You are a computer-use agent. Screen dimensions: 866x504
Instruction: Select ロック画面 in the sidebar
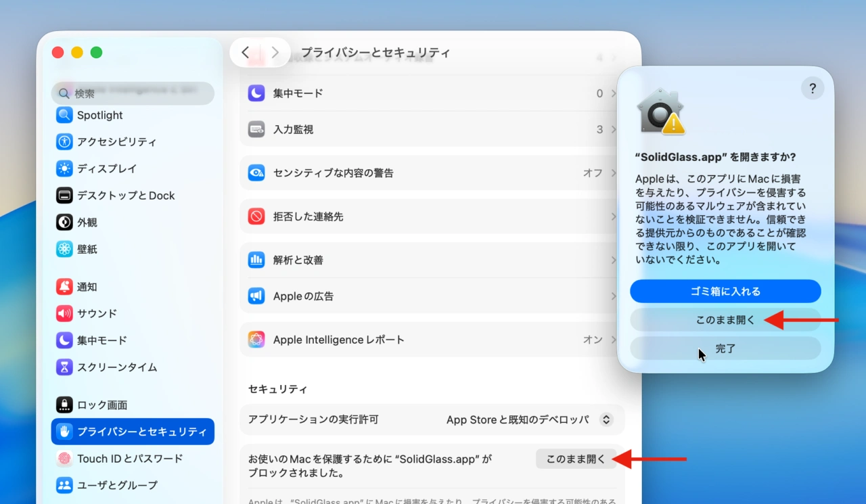101,405
